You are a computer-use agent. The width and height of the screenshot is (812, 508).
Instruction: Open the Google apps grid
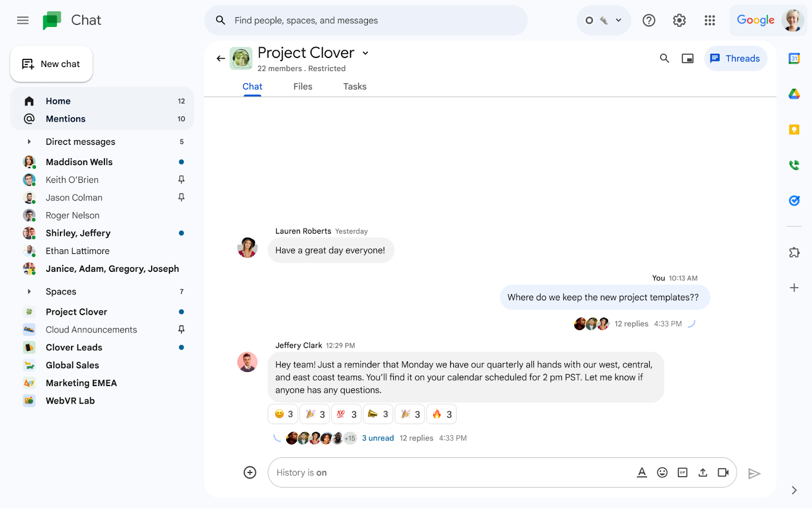pyautogui.click(x=709, y=20)
